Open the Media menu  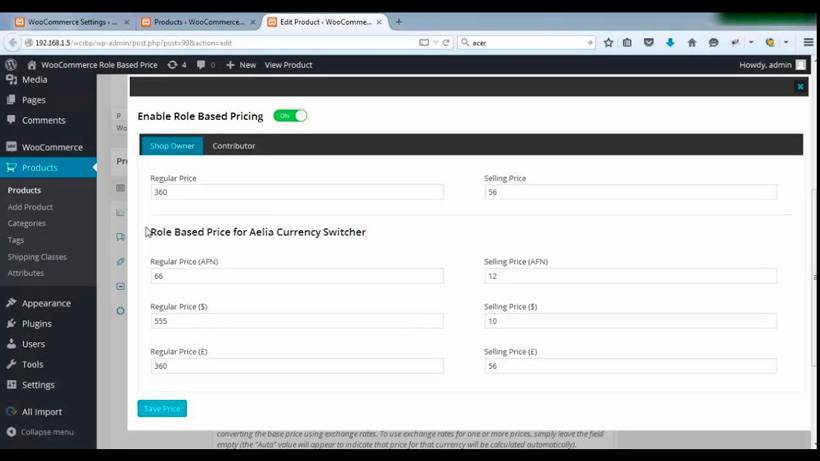[x=35, y=79]
